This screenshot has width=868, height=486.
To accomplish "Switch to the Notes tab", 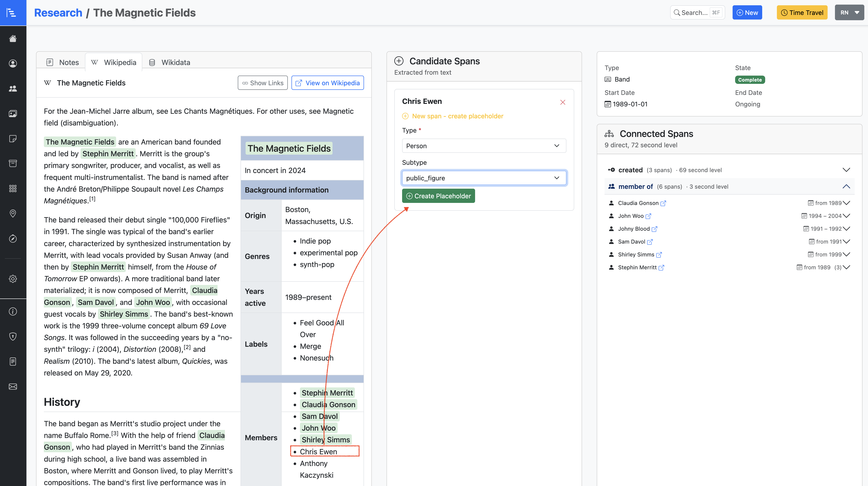I will (63, 62).
